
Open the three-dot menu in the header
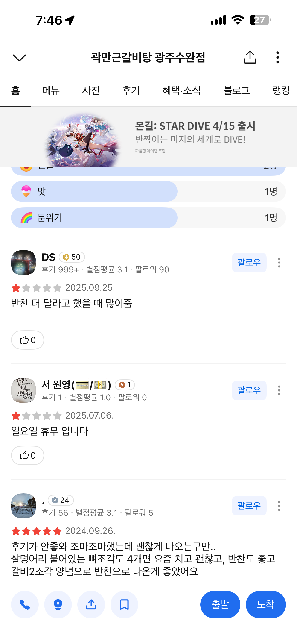tap(277, 57)
